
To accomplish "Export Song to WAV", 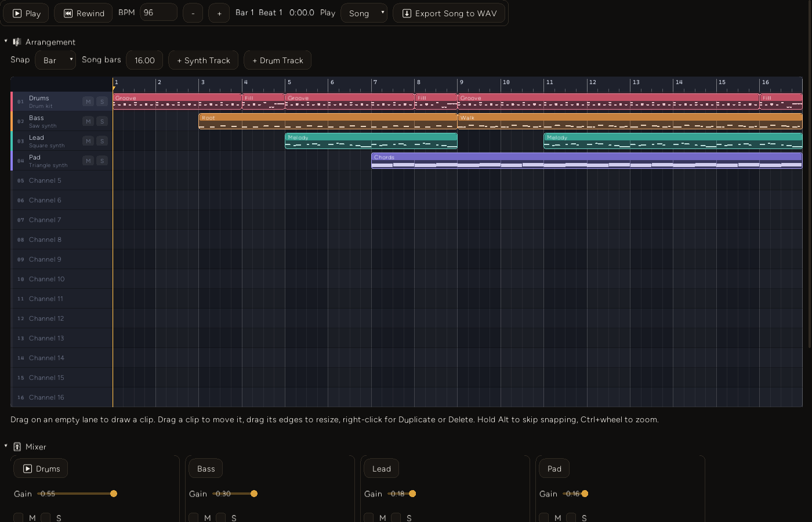I will 449,13.
